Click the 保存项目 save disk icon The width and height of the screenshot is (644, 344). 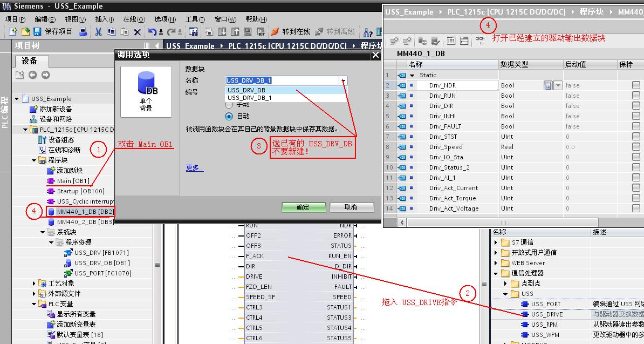click(37, 32)
